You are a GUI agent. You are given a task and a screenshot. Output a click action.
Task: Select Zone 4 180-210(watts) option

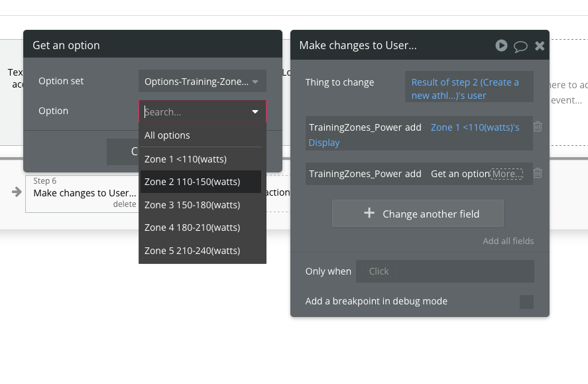(x=192, y=227)
